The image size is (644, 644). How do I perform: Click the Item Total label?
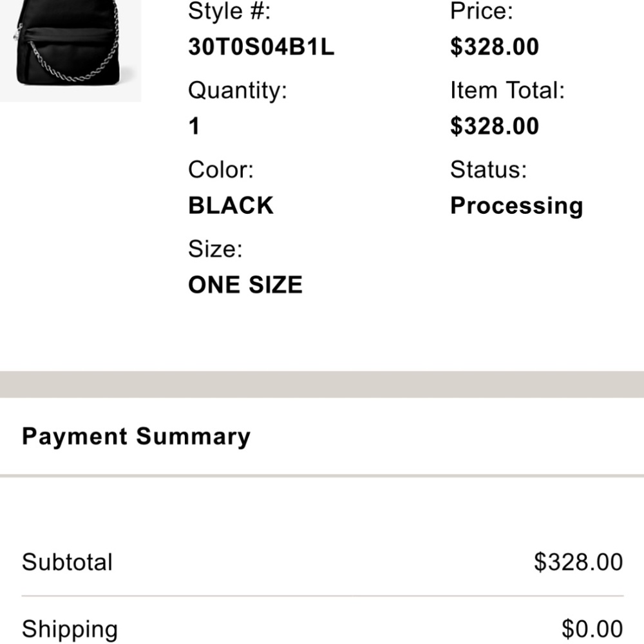[x=507, y=91]
